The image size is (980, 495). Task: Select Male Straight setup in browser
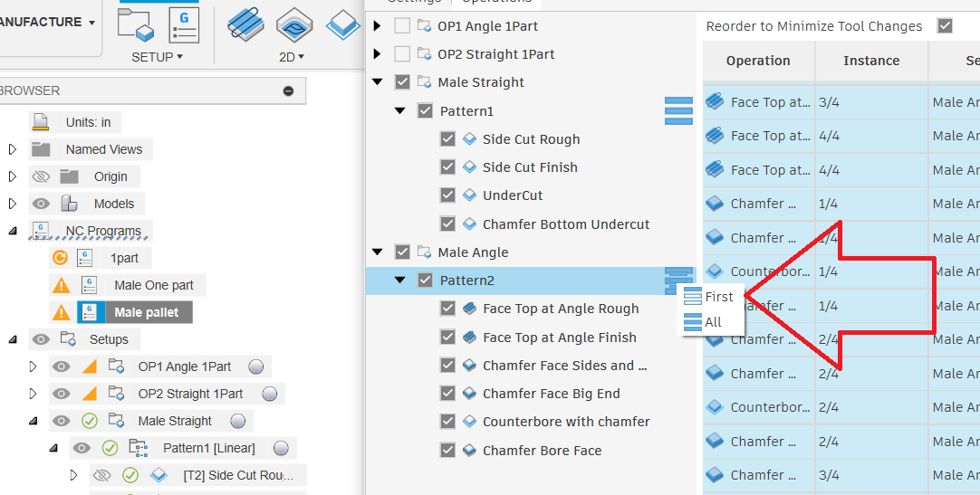pos(175,421)
